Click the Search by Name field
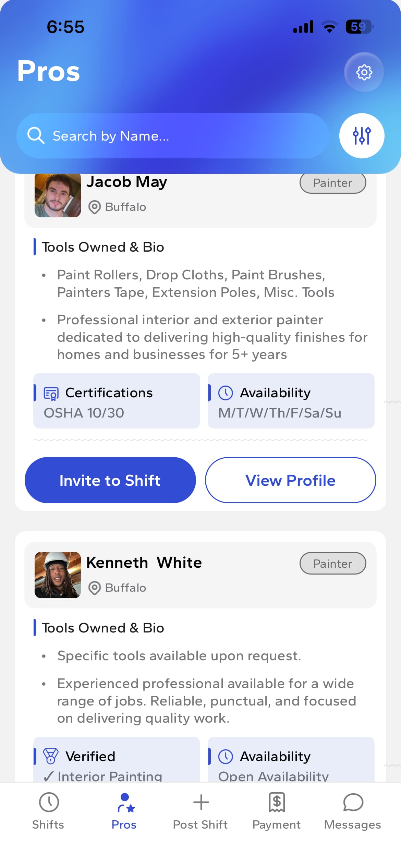Viewport: 401px width, 868px height. click(173, 136)
